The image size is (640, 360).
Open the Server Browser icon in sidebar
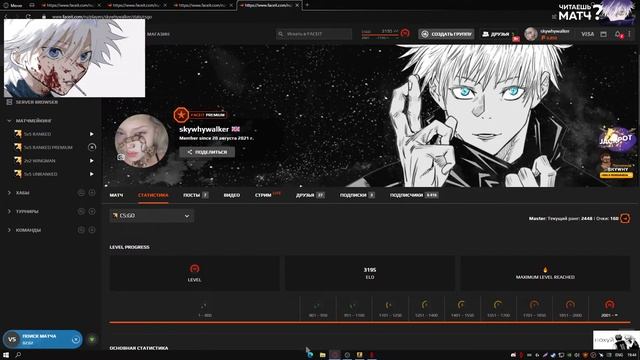tap(9, 102)
